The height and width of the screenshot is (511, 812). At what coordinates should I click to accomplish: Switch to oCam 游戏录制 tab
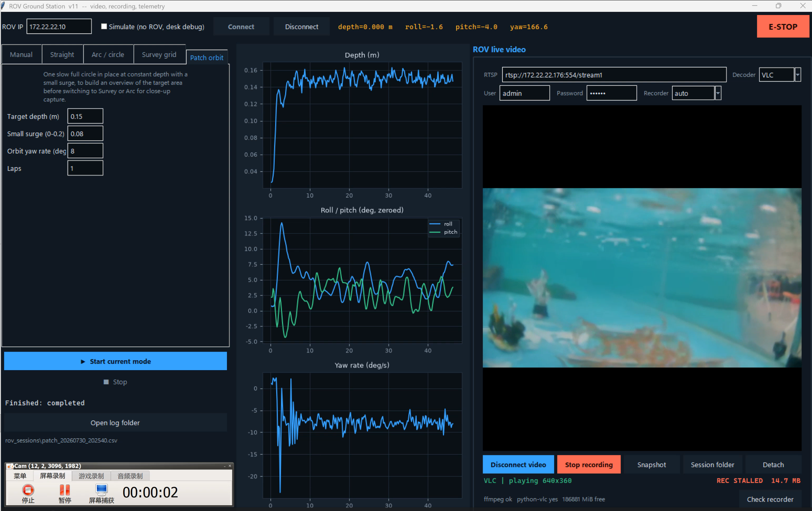(91, 475)
